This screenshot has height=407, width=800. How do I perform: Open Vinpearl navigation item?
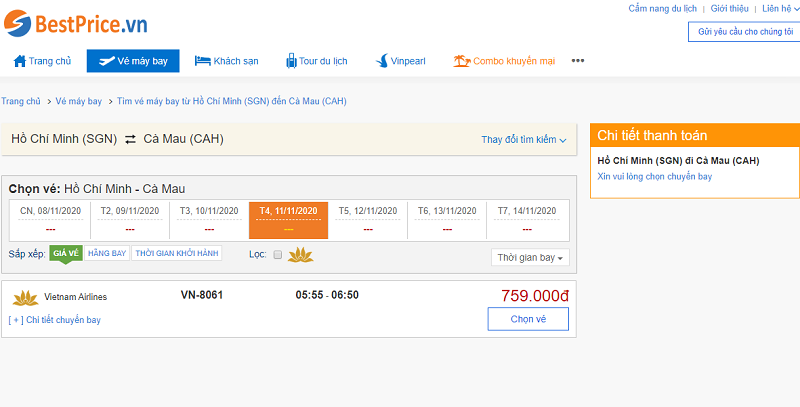[401, 61]
